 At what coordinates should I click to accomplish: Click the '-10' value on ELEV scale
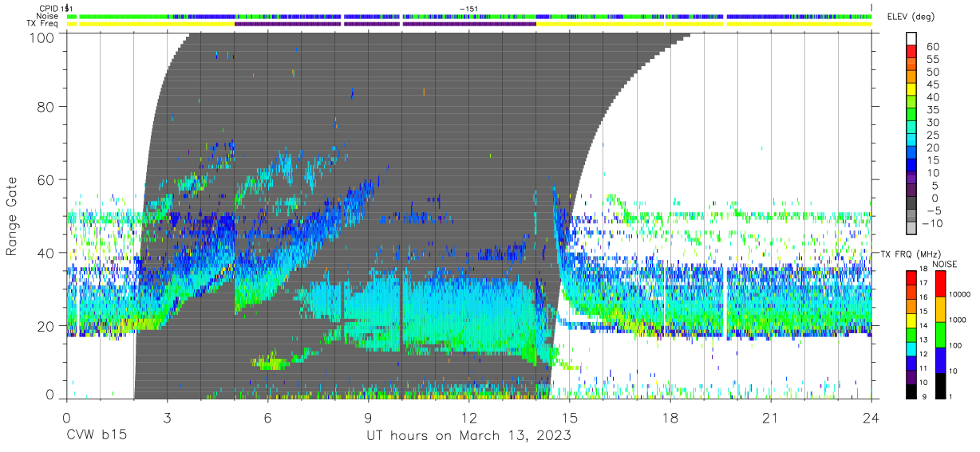[x=931, y=223]
